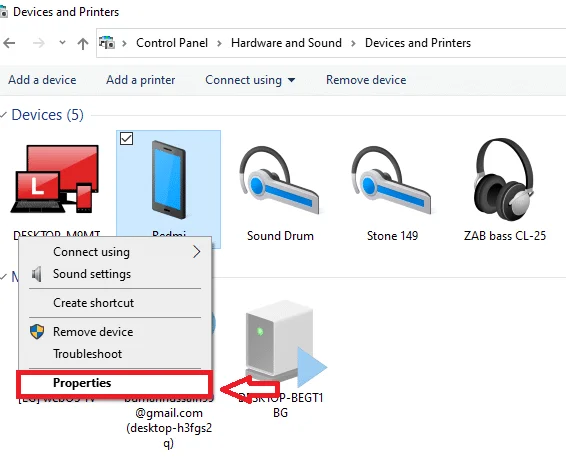Screen dimensions: 566x461
Task: Select the DESKTOP computer device icon
Action: click(56, 179)
